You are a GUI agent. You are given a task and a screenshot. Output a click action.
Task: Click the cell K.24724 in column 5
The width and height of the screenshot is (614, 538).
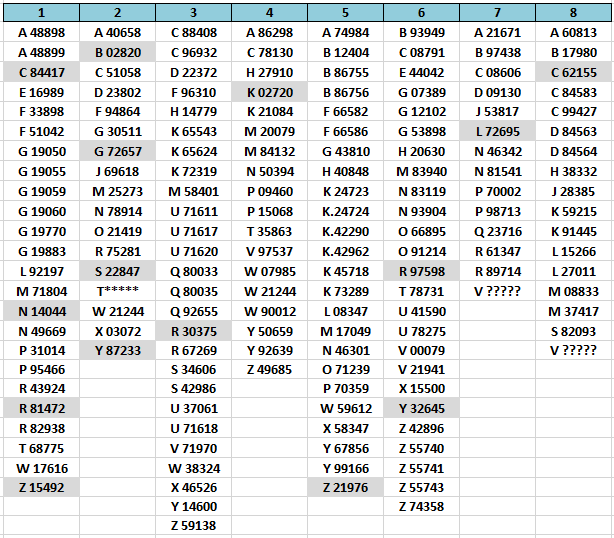345,211
